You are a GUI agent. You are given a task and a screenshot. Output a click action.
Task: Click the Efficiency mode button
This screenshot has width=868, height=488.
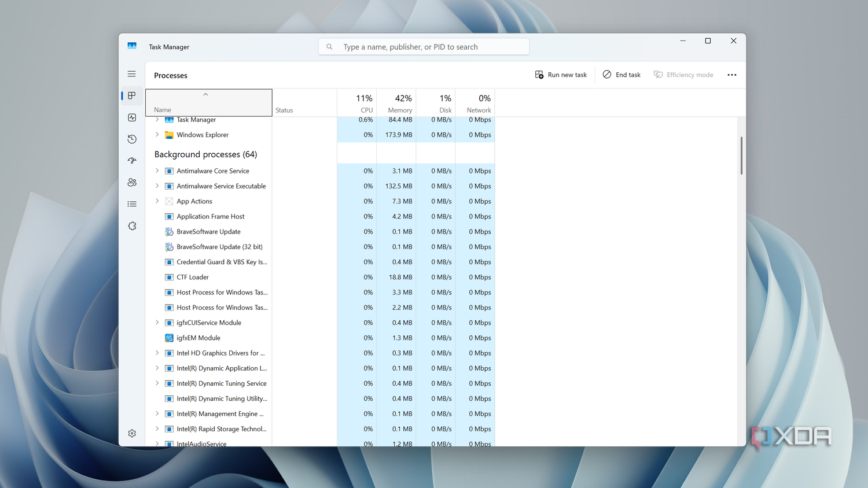(683, 75)
